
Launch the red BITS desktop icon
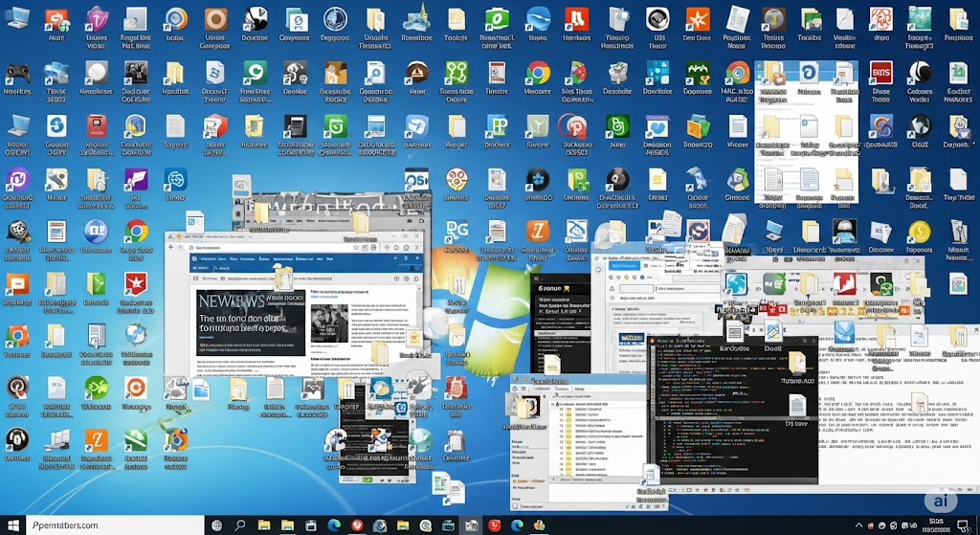pos(880,73)
